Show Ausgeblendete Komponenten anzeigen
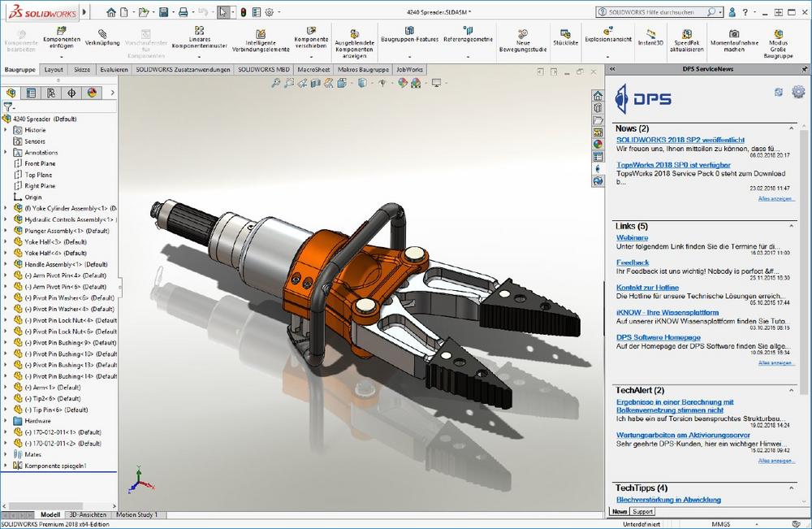Viewport: 812px width, 529px height. point(354,44)
